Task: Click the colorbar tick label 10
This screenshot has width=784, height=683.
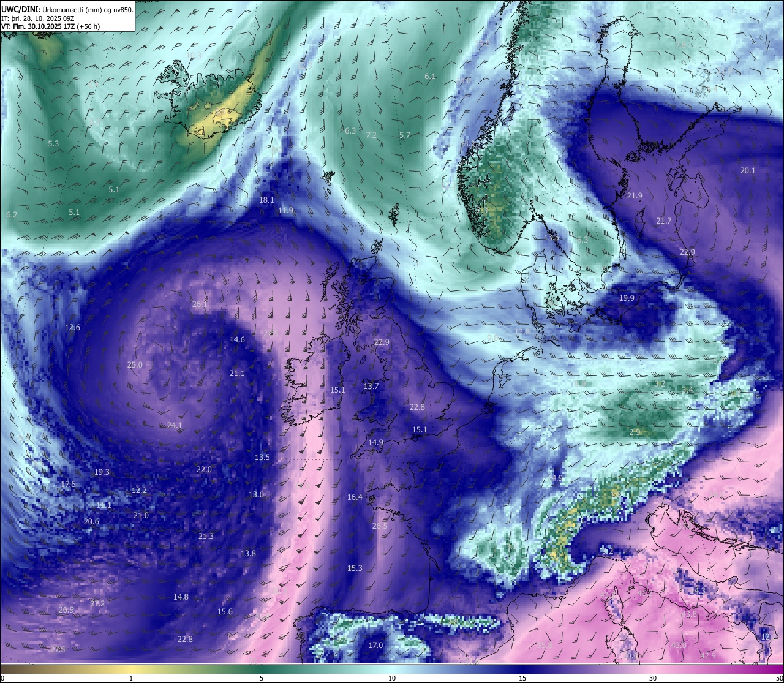Action: (x=392, y=678)
